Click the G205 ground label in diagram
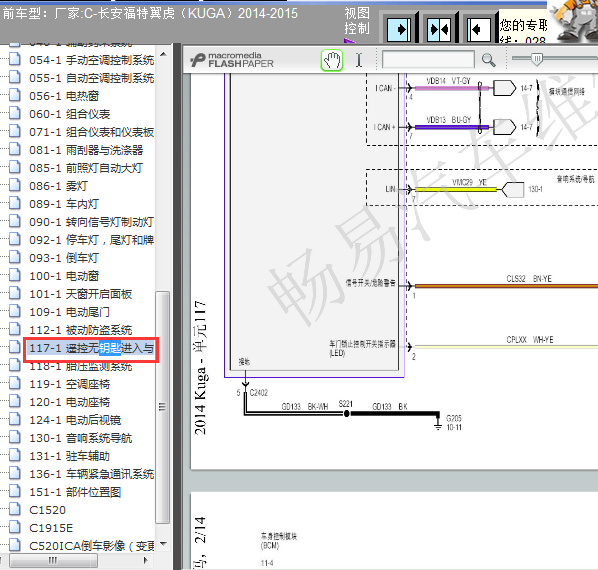The image size is (598, 570). 453,418
